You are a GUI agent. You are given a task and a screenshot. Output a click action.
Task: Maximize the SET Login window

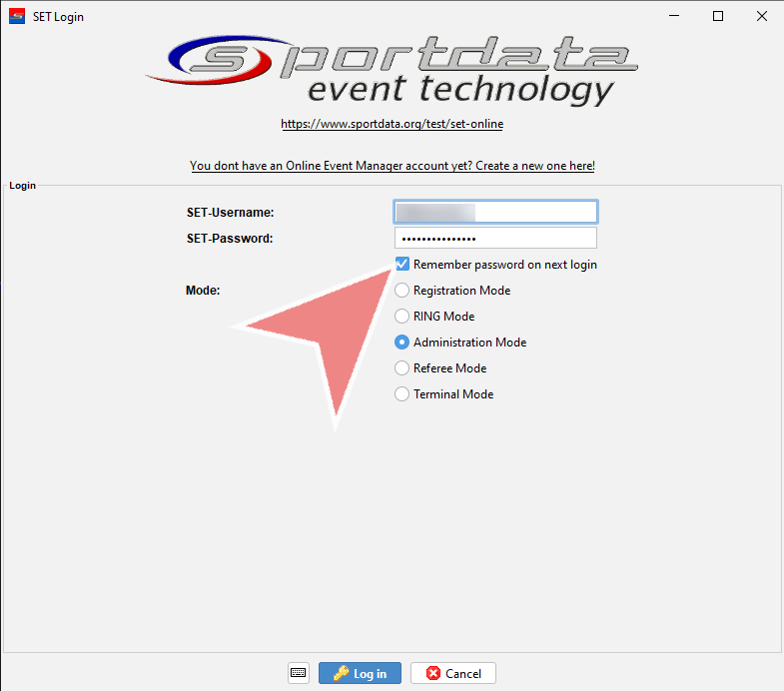[717, 17]
